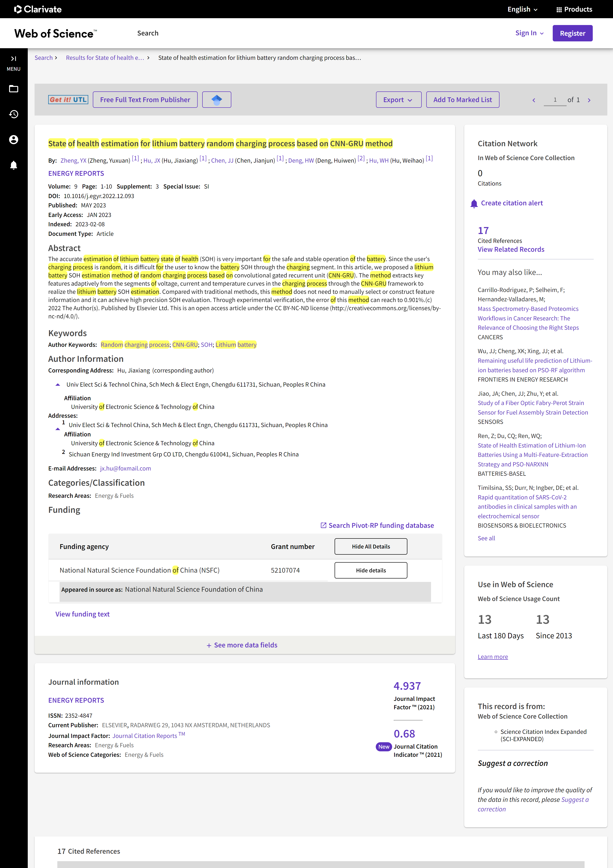
Task: Toggle Hide All Details in funding table
Action: coord(371,546)
